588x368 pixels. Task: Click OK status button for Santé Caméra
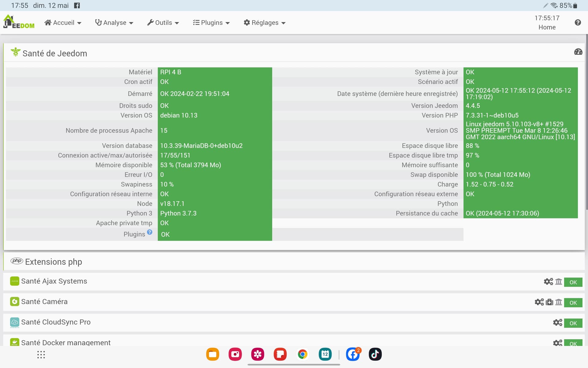point(573,303)
